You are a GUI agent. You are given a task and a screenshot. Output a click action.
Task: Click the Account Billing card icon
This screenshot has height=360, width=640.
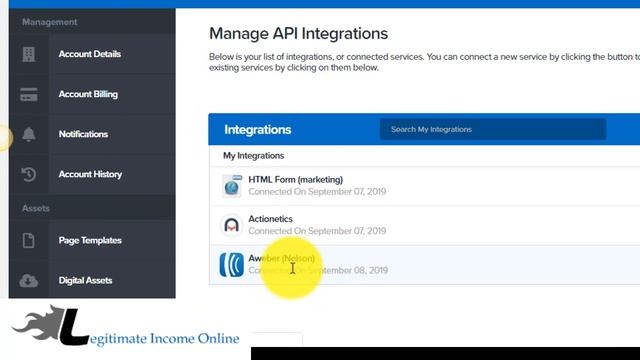(29, 94)
